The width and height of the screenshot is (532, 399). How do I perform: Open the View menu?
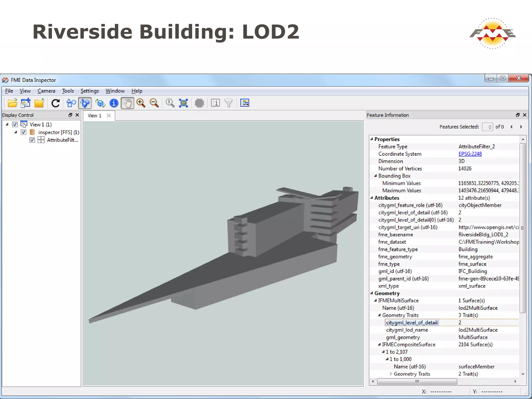(x=25, y=91)
